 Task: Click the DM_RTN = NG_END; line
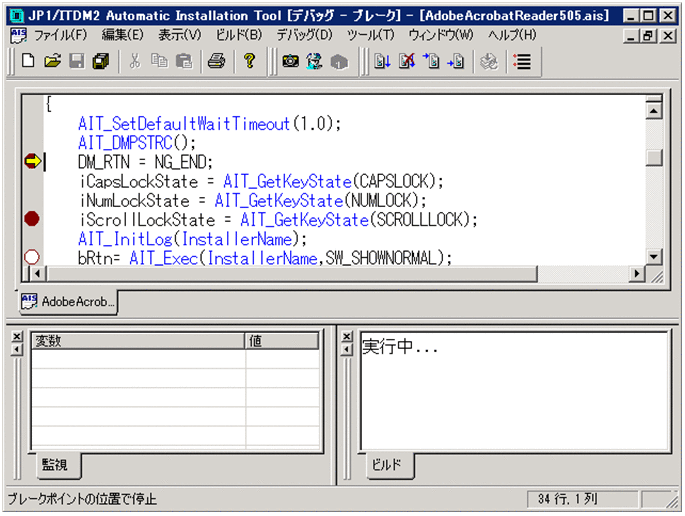point(145,162)
